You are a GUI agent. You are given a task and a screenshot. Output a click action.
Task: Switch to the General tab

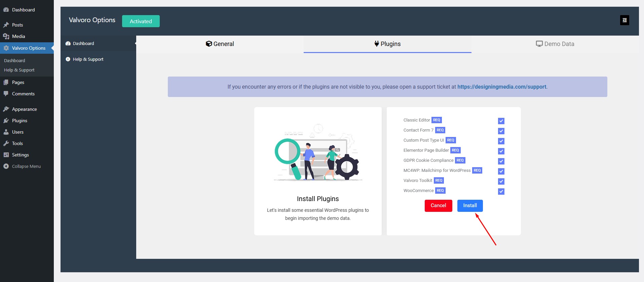(220, 44)
